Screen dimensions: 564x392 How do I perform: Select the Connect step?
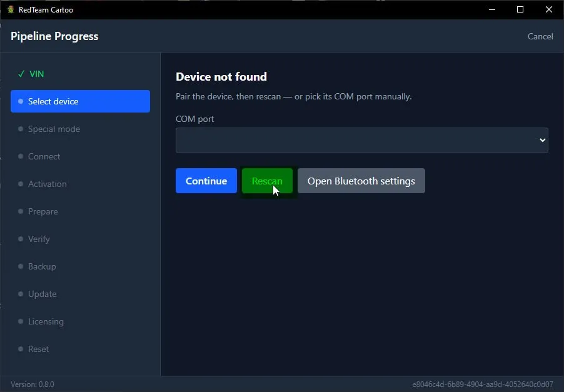click(x=80, y=156)
